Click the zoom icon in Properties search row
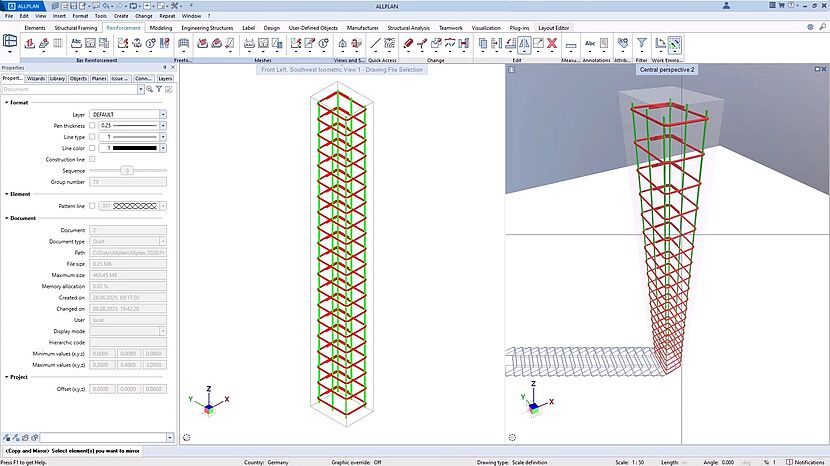The height and width of the screenshot is (466, 830). (150, 89)
